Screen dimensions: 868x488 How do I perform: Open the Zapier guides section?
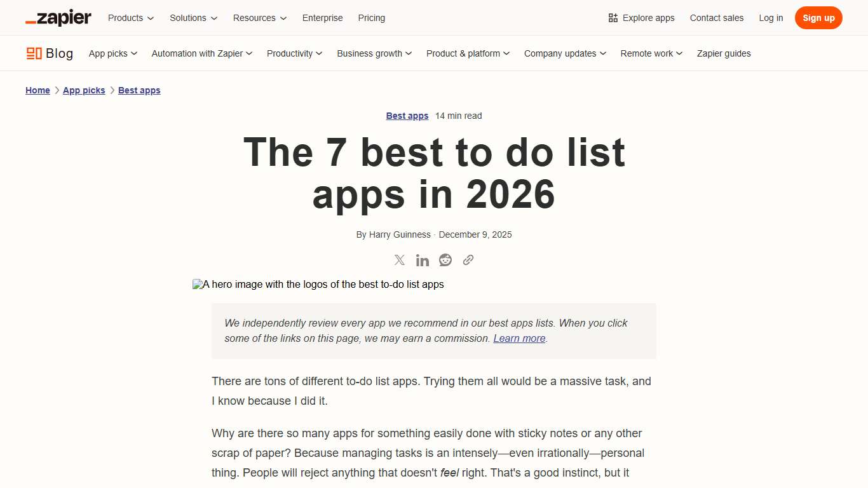tap(724, 53)
